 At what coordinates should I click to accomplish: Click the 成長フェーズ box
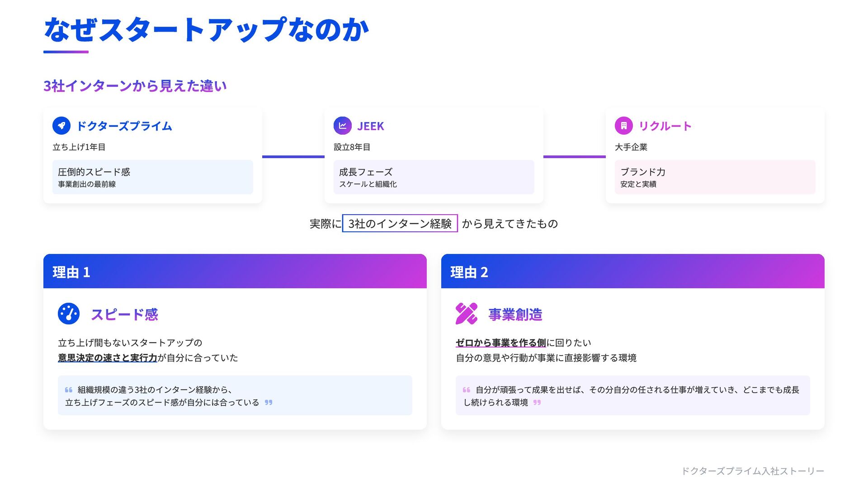point(434,177)
